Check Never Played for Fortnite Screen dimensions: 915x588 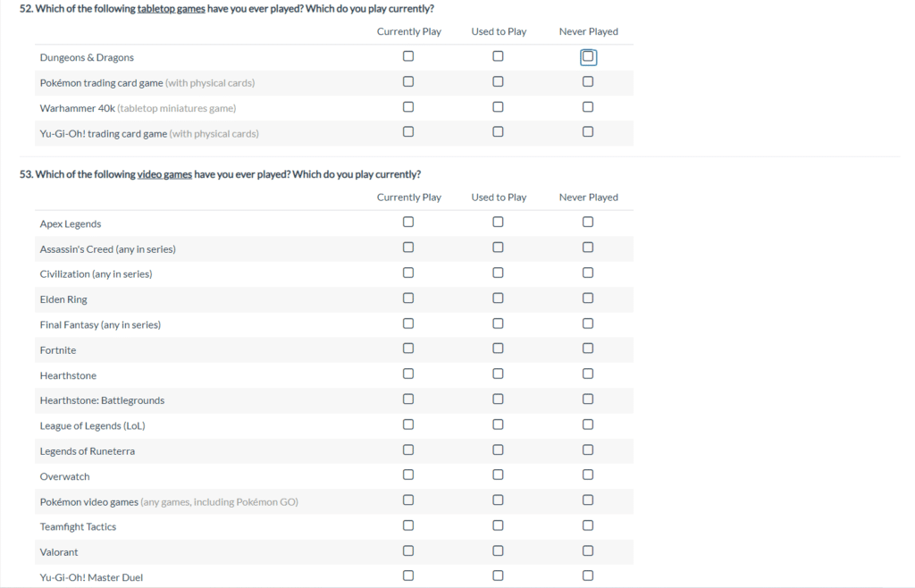pos(588,349)
